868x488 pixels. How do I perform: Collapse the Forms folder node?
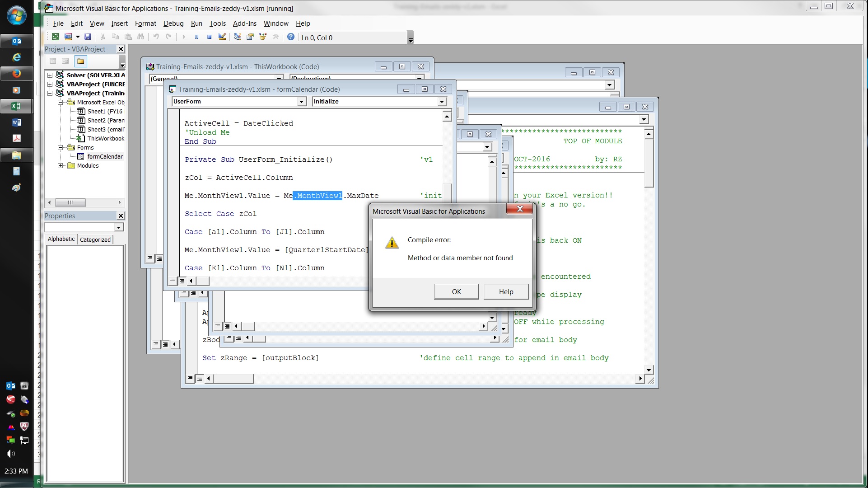coord(60,148)
